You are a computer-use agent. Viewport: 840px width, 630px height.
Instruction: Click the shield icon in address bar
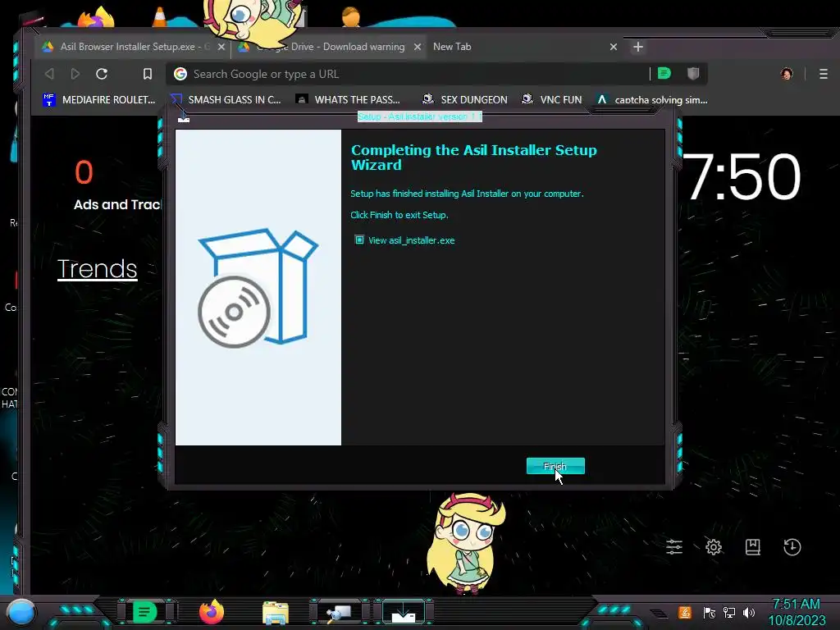693,73
